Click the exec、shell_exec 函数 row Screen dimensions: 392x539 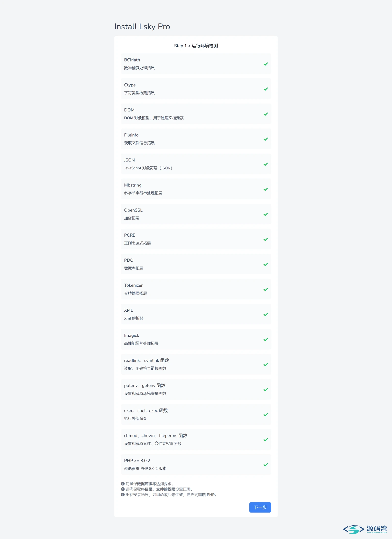coord(196,414)
